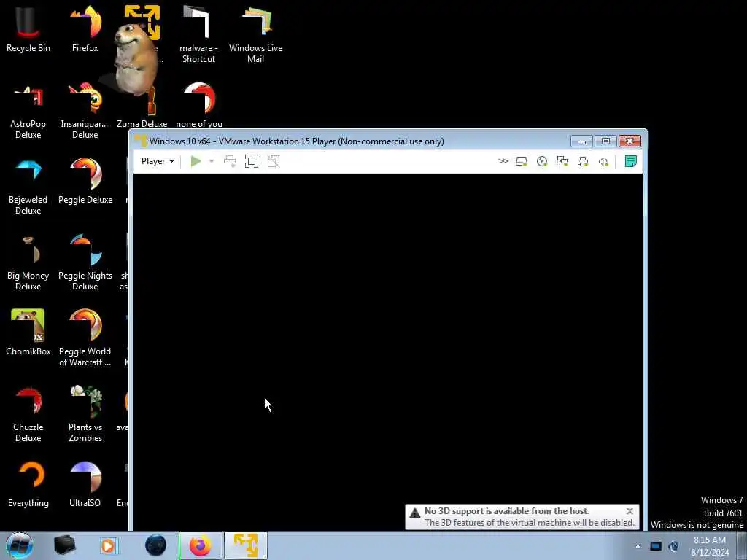
Task: Select the 'none of you' desktop icon
Action: (199, 106)
